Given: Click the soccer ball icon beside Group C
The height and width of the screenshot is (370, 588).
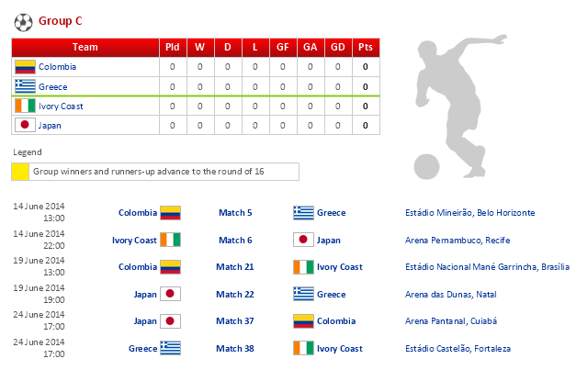Looking at the screenshot, I should pos(22,20).
